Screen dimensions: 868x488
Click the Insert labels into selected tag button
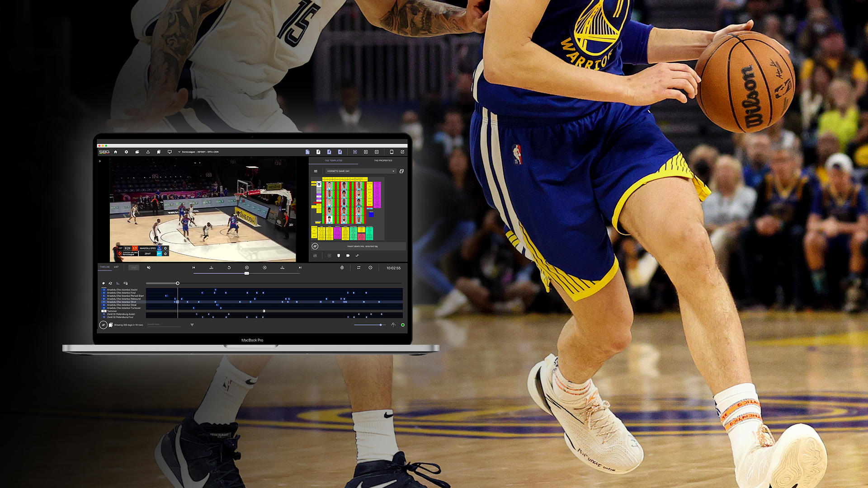pyautogui.click(x=362, y=246)
